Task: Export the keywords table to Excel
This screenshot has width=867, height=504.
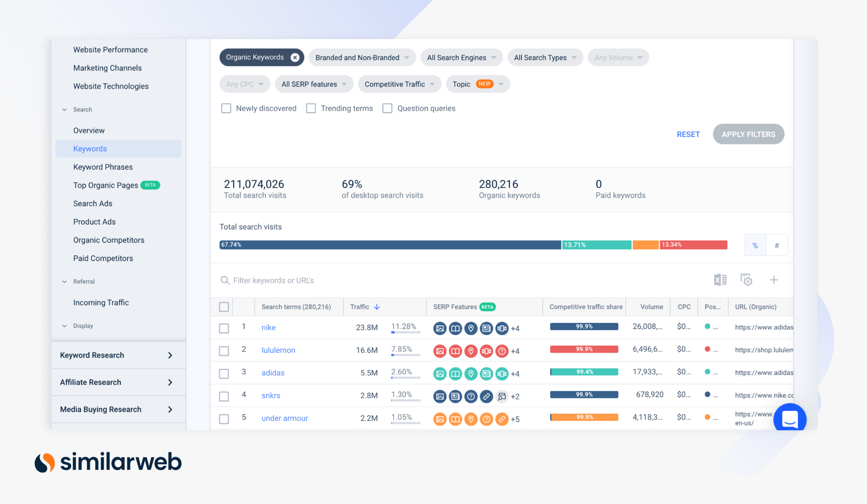Action: [720, 280]
